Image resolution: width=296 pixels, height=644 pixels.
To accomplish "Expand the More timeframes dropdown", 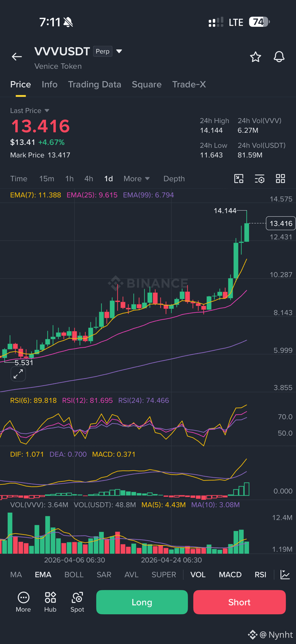I will pos(137,179).
